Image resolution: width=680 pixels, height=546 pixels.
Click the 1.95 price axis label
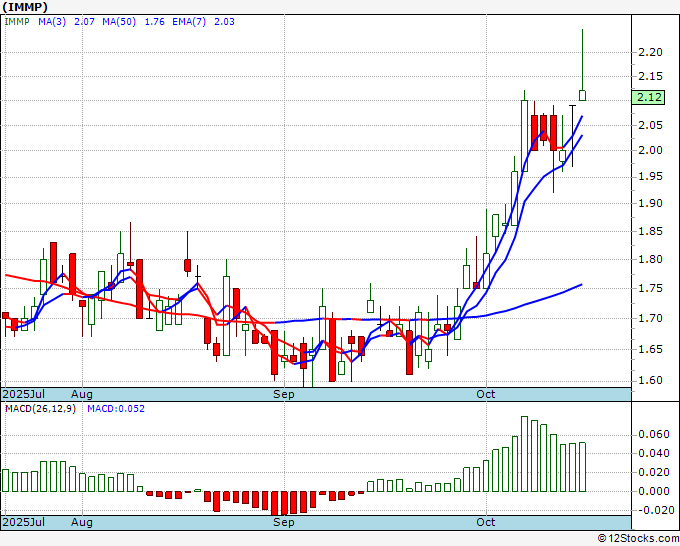click(650, 177)
